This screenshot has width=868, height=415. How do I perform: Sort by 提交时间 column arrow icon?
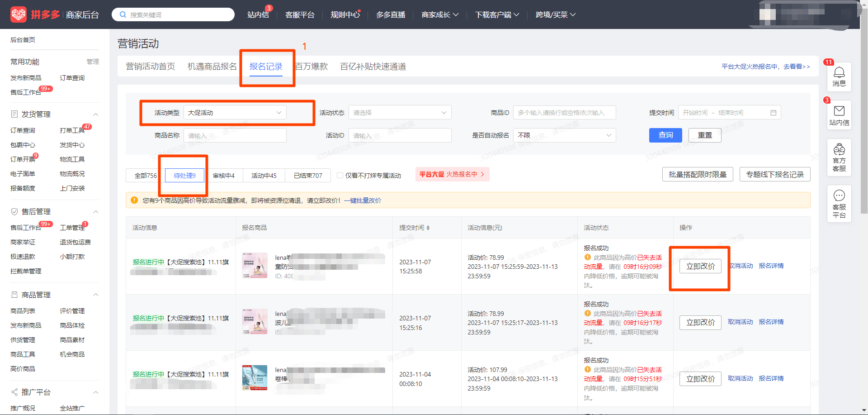coord(428,228)
